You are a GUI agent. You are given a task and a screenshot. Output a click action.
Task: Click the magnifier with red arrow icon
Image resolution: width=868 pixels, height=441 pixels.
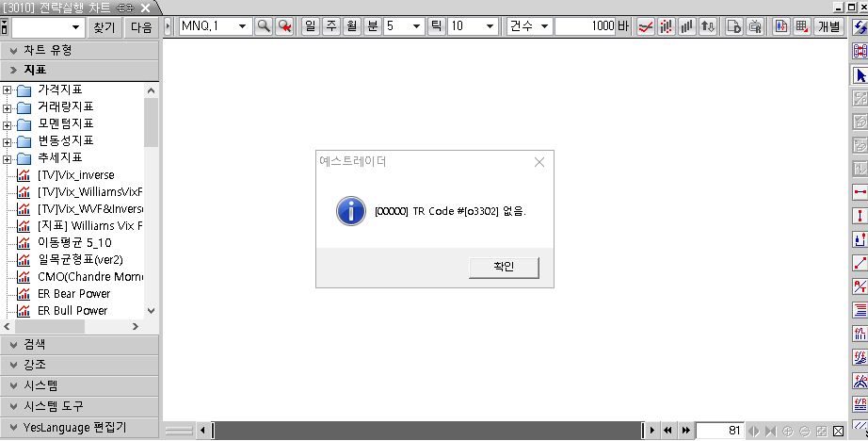pyautogui.click(x=284, y=26)
